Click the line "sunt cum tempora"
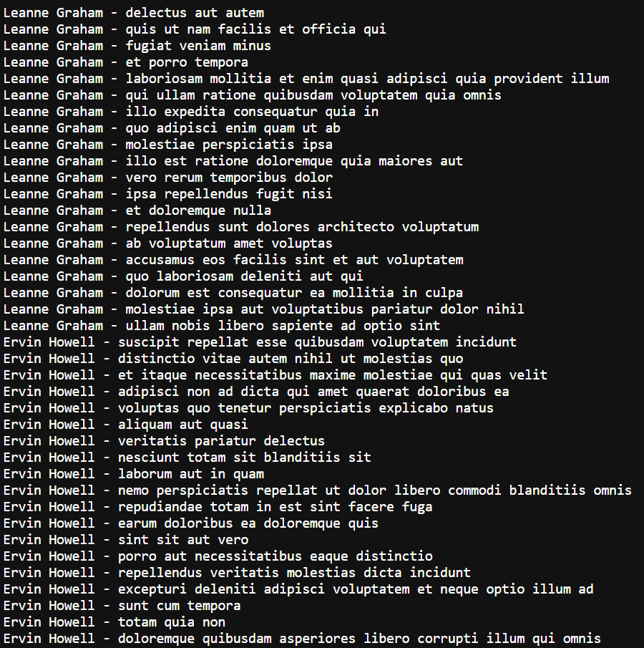Viewport: 644px width, 648px height. [179, 606]
